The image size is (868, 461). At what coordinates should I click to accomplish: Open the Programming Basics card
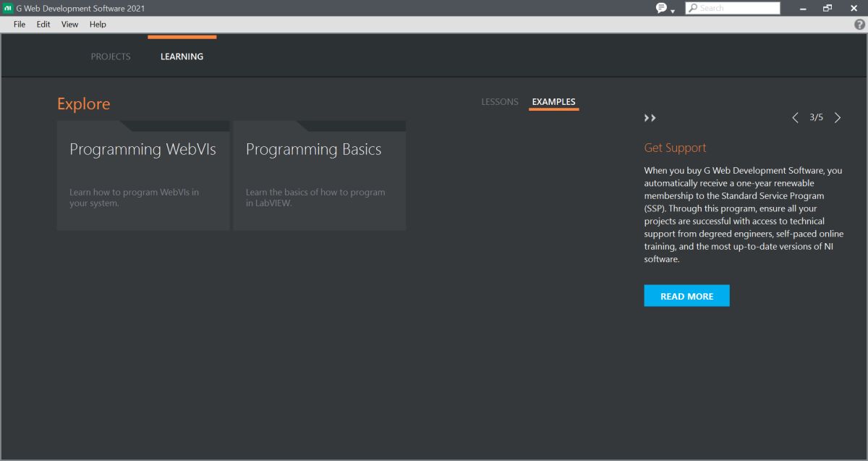(319, 175)
